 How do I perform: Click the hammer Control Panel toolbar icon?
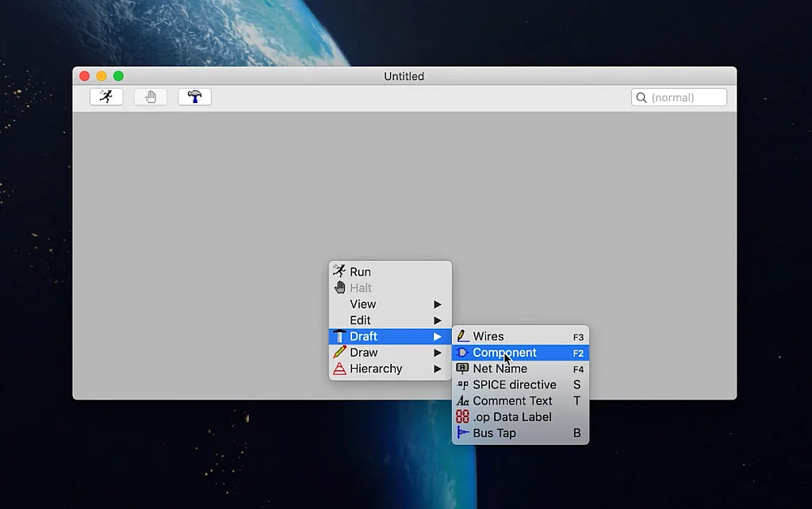pos(194,97)
